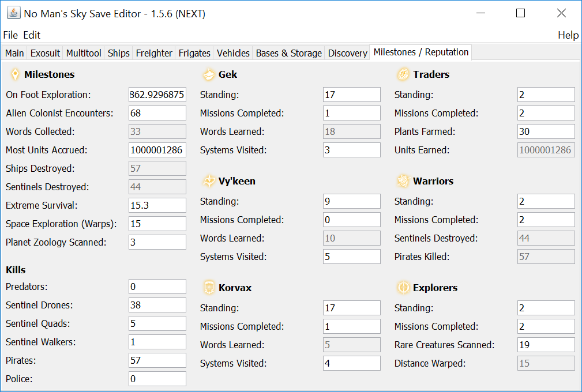Click the Warriors Standing field

(546, 201)
